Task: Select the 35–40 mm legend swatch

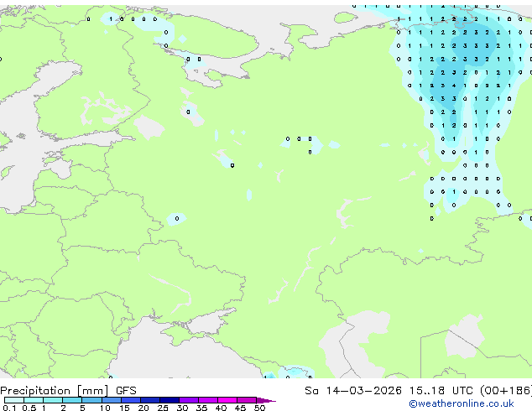Action: click(208, 400)
